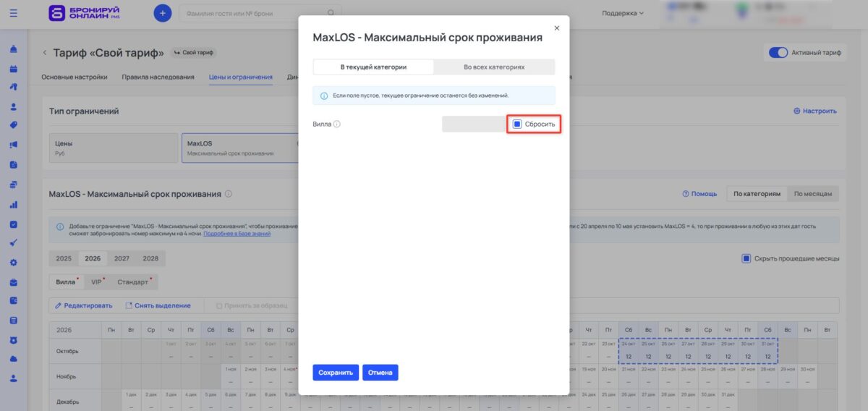Select the Цены Руб restriction card

click(x=114, y=148)
